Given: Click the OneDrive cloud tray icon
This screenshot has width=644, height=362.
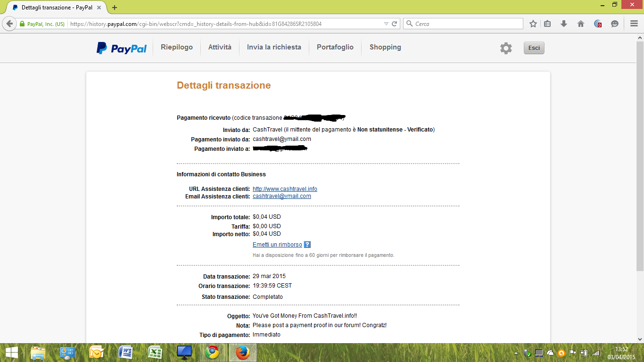Looking at the screenshot, I should tap(550, 353).
